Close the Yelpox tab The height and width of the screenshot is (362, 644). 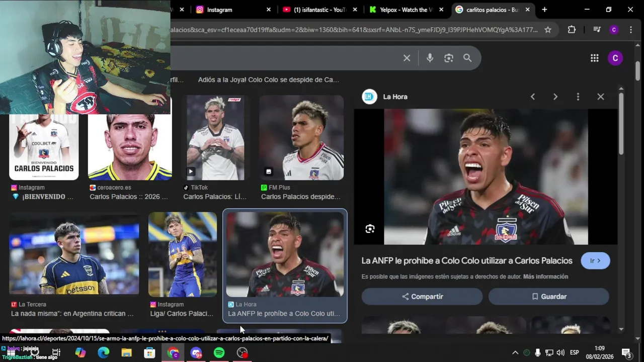(441, 10)
